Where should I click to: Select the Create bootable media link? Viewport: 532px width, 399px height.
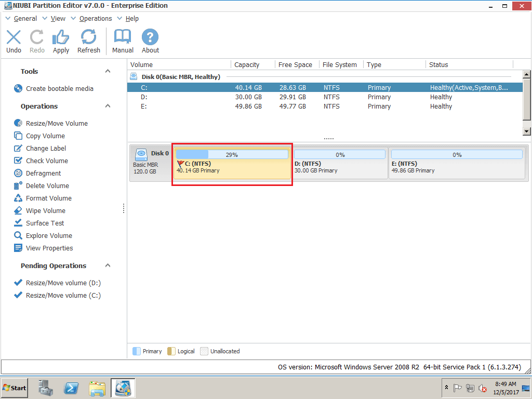[60, 89]
